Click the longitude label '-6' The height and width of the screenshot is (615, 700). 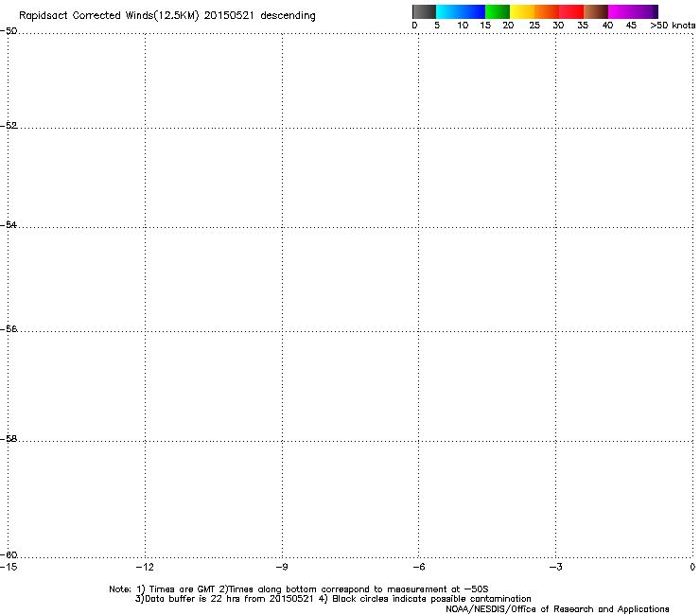pos(418,567)
